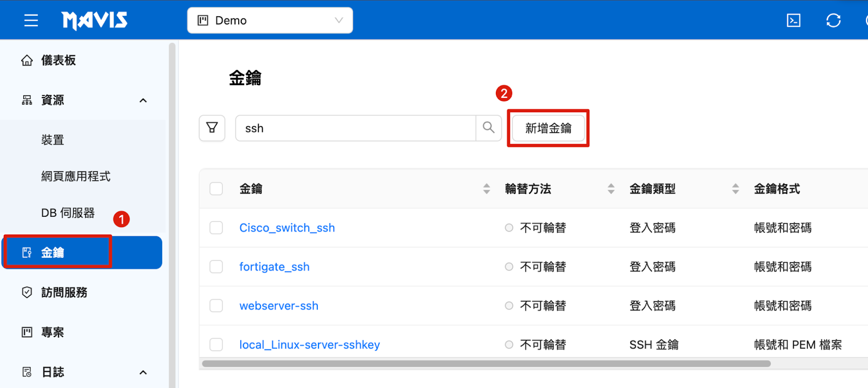Go to 儀表板 in sidebar
This screenshot has height=388, width=868.
pos(59,60)
